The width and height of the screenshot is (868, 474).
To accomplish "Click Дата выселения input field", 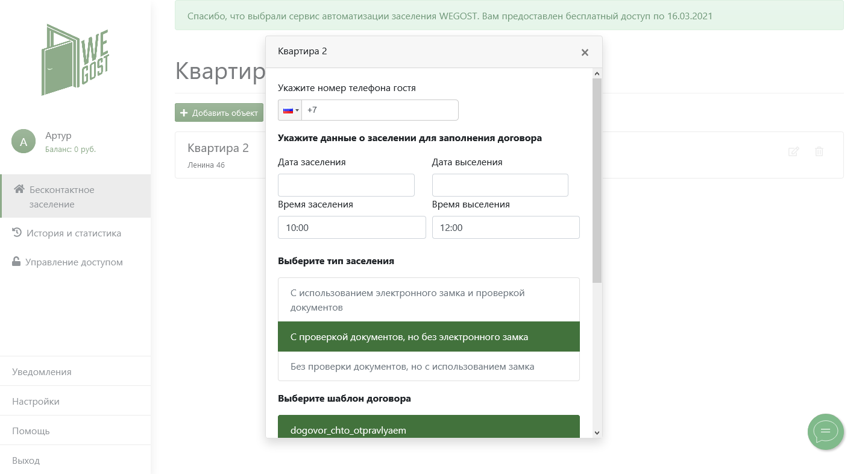I will (500, 185).
